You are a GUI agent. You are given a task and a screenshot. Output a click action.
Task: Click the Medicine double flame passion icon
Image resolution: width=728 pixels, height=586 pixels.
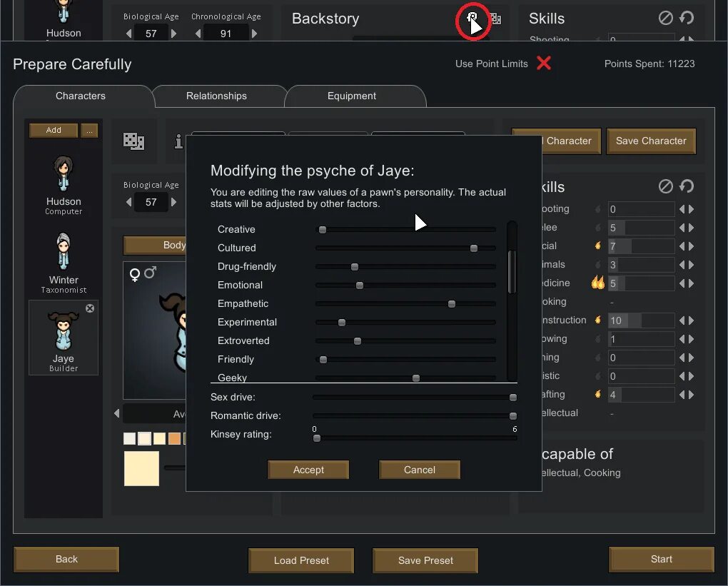[598, 283]
